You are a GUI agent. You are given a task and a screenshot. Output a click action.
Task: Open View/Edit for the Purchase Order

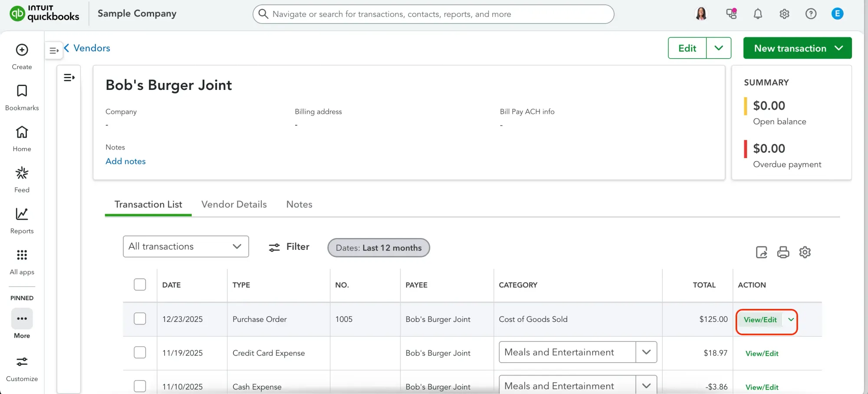tap(760, 320)
